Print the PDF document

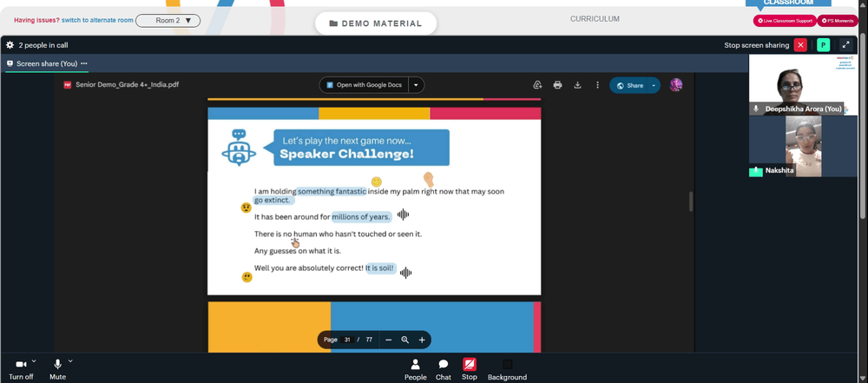[x=557, y=85]
